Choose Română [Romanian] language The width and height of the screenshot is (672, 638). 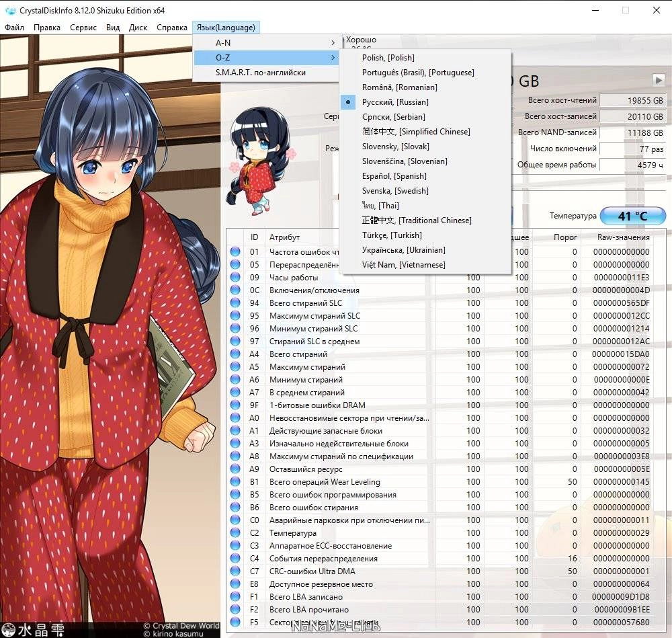(x=425, y=87)
